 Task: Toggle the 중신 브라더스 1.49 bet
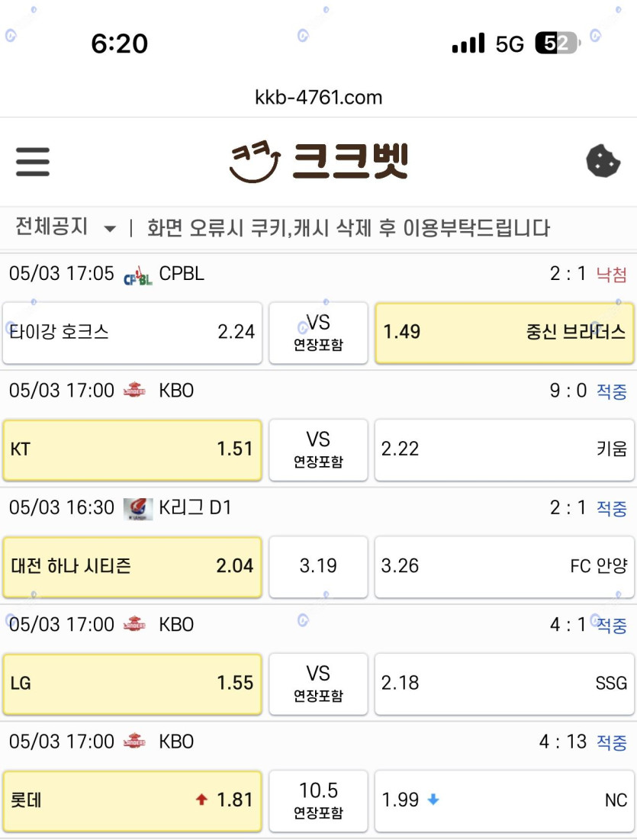[504, 333]
